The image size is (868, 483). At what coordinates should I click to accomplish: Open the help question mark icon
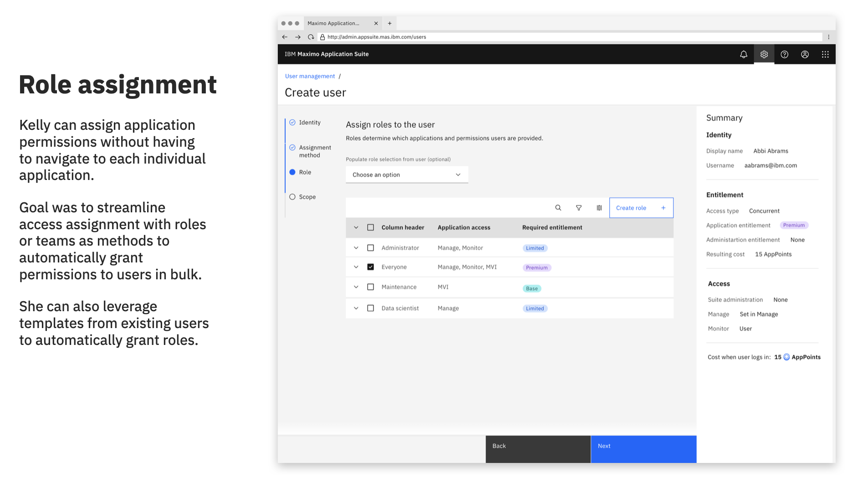[x=784, y=54]
